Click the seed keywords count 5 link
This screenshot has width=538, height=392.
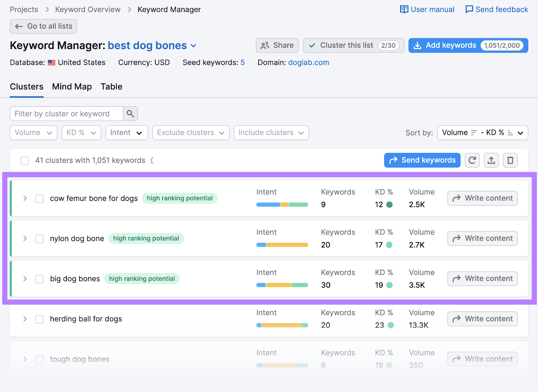tap(242, 63)
